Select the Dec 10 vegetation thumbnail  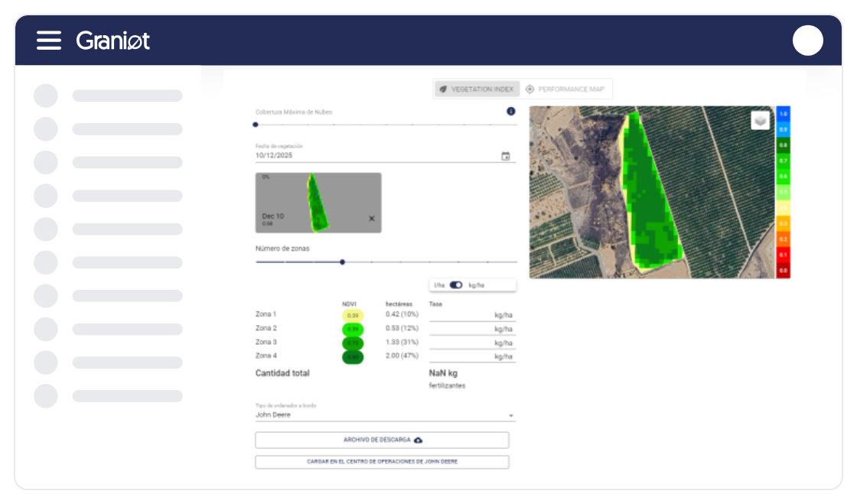click(x=318, y=203)
